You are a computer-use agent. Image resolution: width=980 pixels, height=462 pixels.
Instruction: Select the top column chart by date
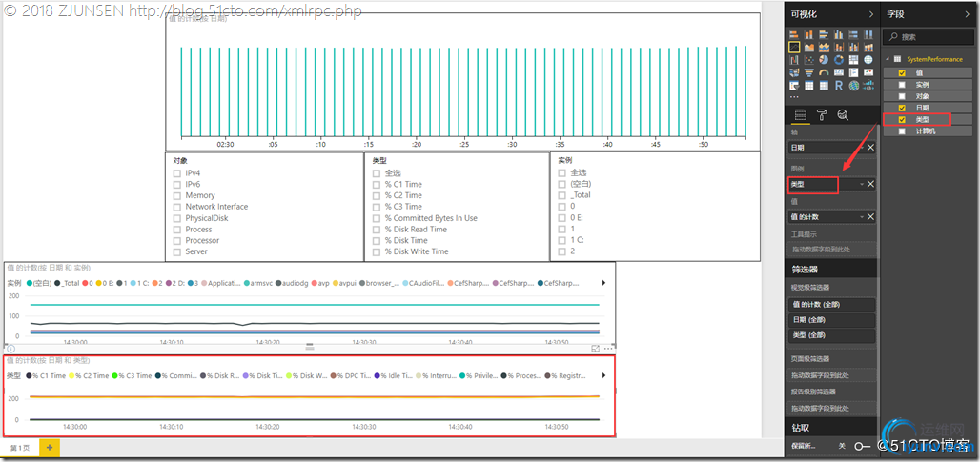click(x=463, y=82)
